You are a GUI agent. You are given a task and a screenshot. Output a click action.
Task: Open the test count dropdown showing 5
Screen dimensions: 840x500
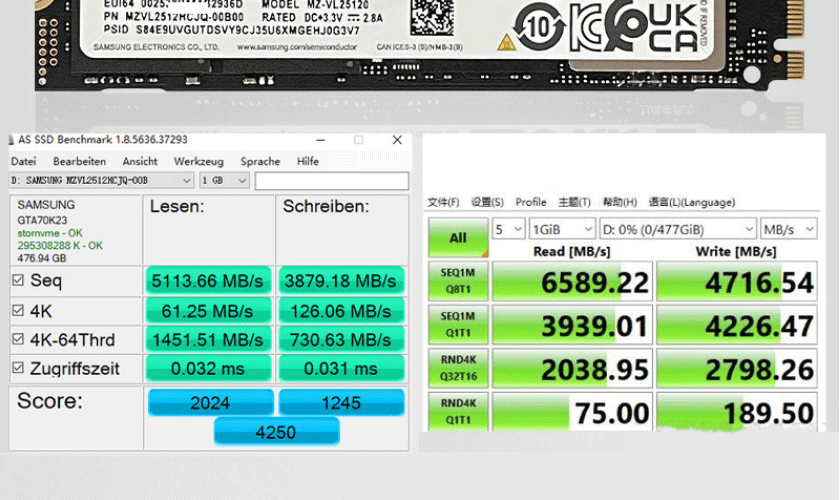508,229
